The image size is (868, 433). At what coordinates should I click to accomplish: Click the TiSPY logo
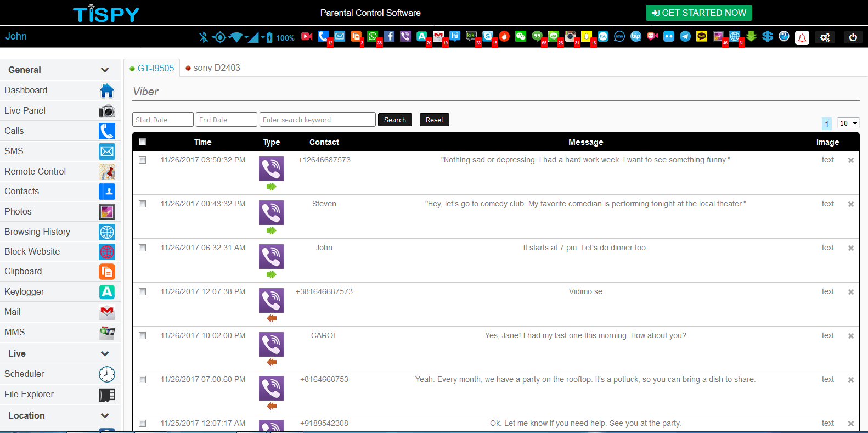point(106,13)
